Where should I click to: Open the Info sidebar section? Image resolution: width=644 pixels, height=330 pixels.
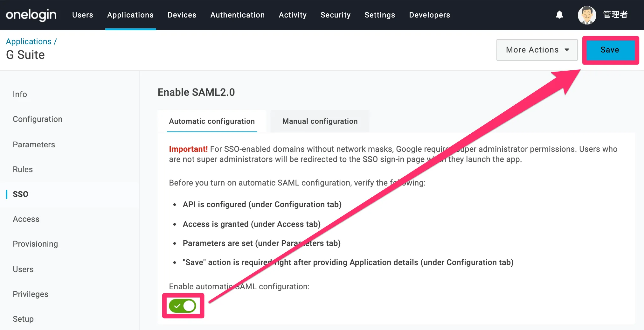[20, 94]
